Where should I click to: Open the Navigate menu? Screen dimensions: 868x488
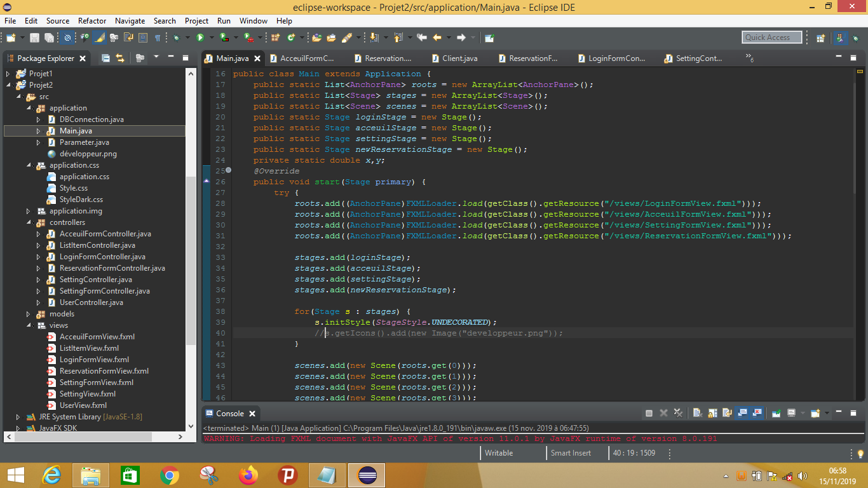click(x=130, y=21)
